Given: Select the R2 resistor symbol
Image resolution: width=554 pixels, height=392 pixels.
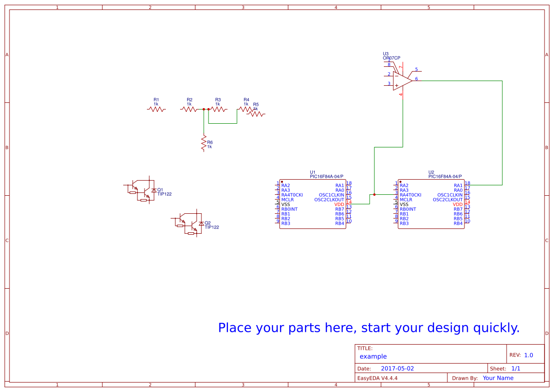Looking at the screenshot, I should [x=190, y=109].
